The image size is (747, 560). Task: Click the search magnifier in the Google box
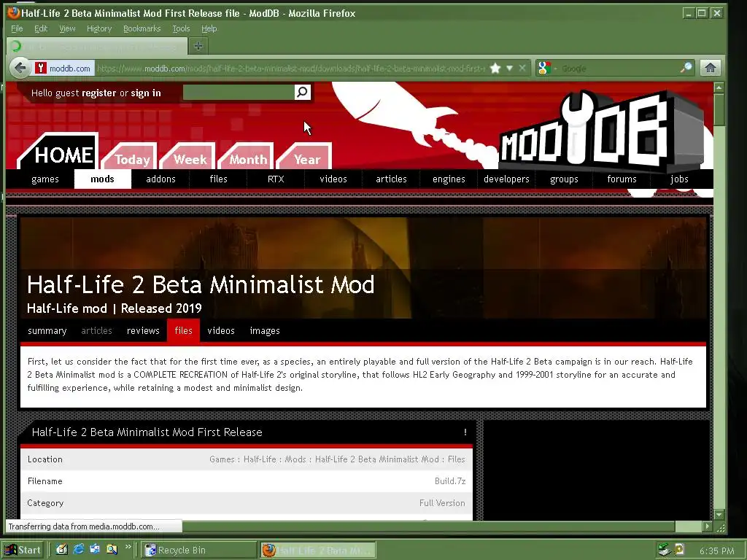tap(686, 68)
